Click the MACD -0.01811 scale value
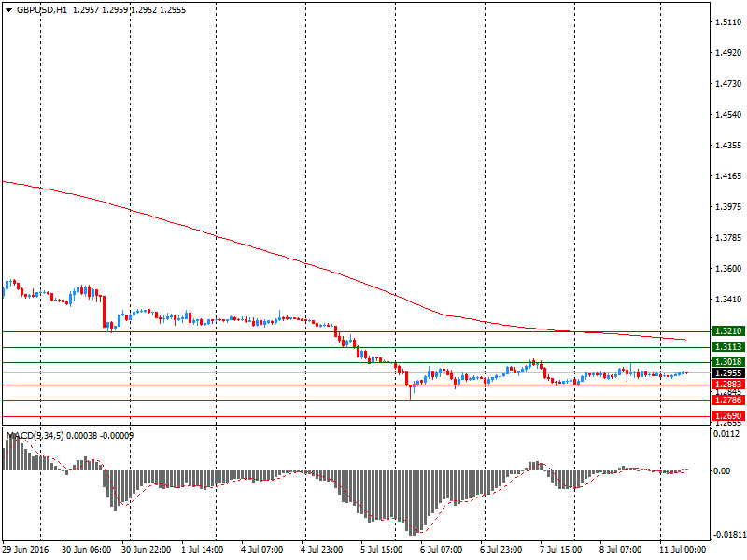The image size is (747, 560). tap(728, 535)
